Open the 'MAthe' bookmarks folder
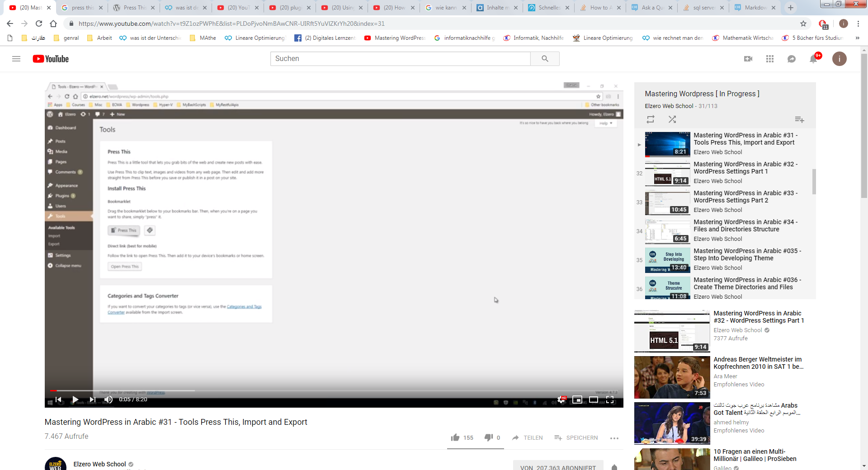 click(x=203, y=38)
